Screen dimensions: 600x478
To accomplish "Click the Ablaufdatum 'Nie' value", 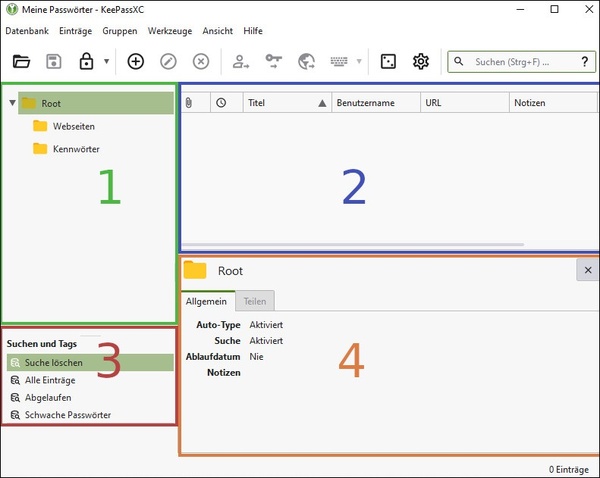I will tap(256, 356).
